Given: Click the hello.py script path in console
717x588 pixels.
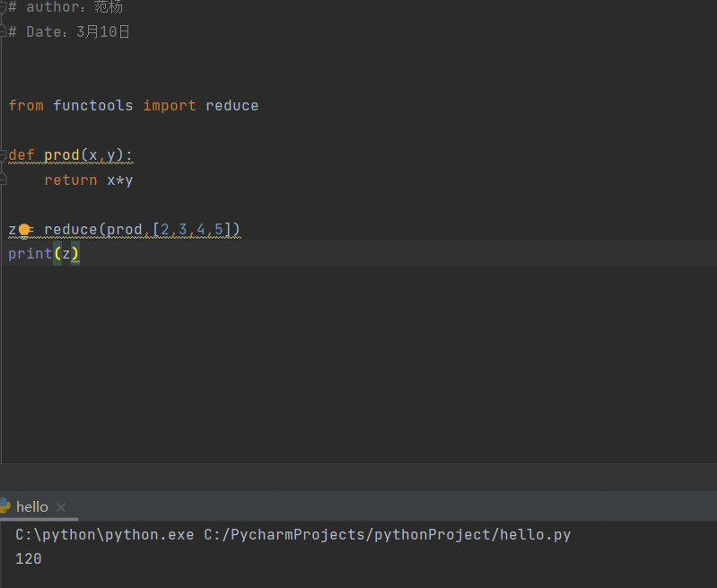Looking at the screenshot, I should tap(387, 535).
